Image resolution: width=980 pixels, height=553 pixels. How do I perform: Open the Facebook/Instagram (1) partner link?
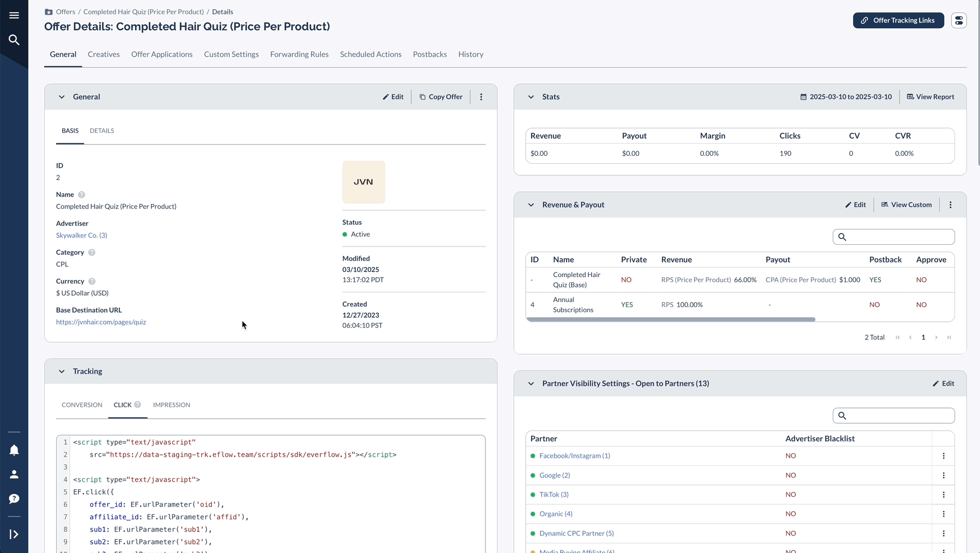point(574,456)
